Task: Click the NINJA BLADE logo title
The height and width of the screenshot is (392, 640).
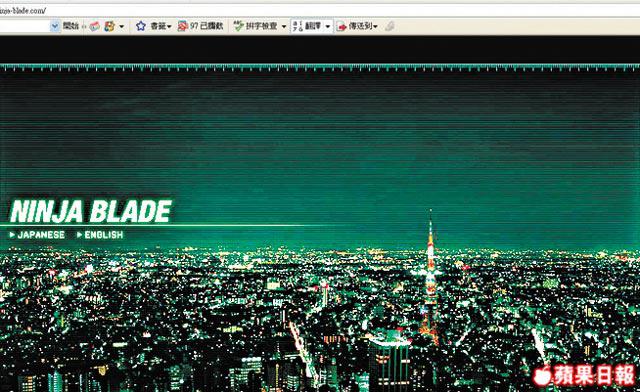Action: [91, 211]
